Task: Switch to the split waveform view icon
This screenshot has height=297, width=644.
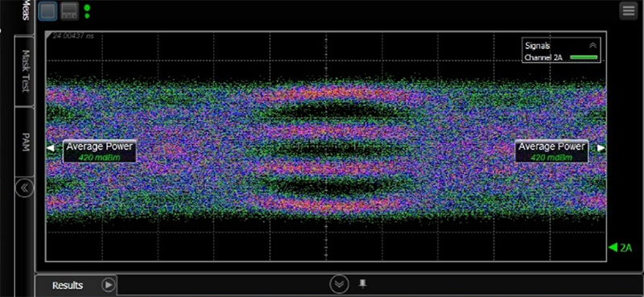Action: click(x=69, y=10)
